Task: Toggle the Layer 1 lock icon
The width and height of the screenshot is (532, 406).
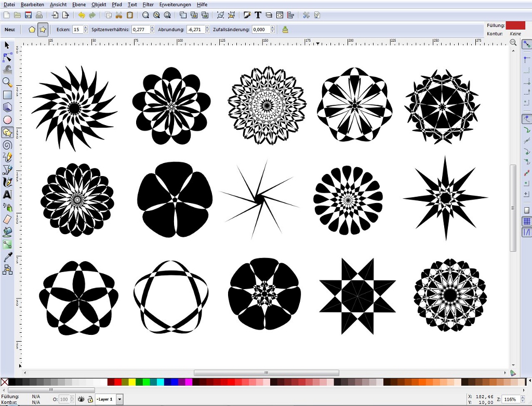Action: pyautogui.click(x=90, y=399)
